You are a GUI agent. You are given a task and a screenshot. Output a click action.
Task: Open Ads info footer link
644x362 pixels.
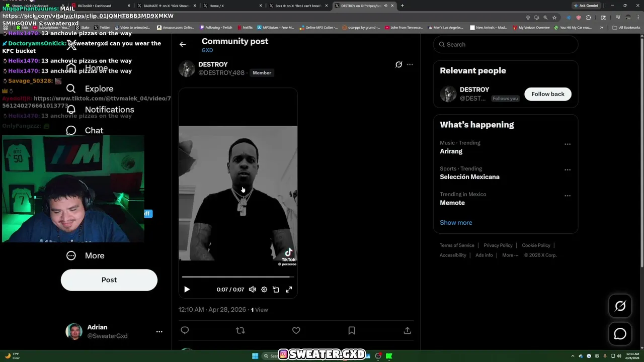(x=484, y=255)
